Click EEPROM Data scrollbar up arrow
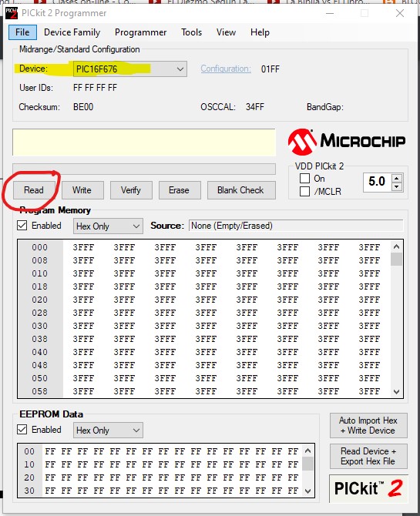 (307, 451)
